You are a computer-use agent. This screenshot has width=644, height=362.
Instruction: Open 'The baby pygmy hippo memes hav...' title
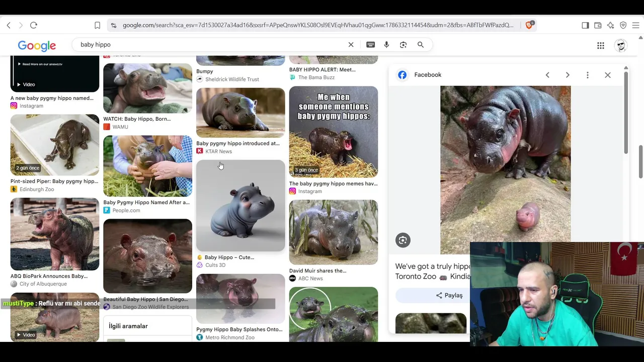click(x=333, y=184)
